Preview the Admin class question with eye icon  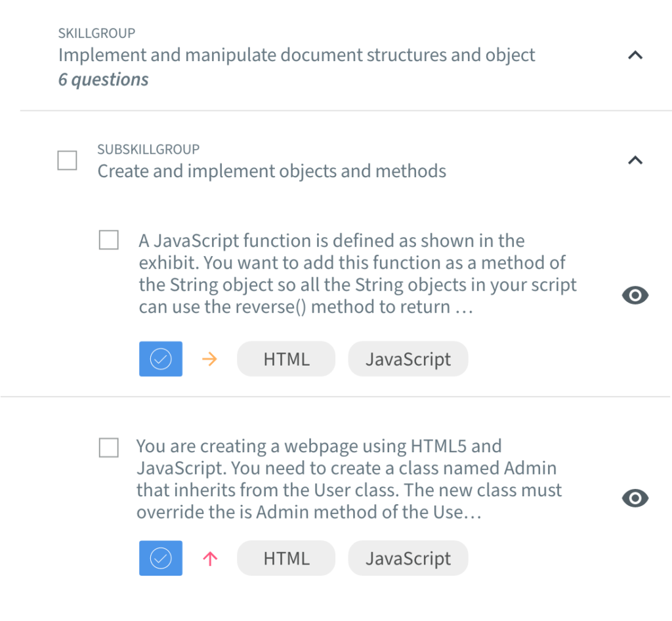click(x=635, y=499)
